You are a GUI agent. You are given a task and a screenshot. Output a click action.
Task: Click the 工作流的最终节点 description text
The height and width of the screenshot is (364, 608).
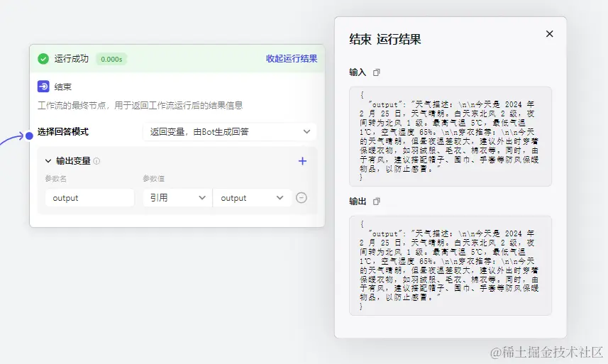140,106
